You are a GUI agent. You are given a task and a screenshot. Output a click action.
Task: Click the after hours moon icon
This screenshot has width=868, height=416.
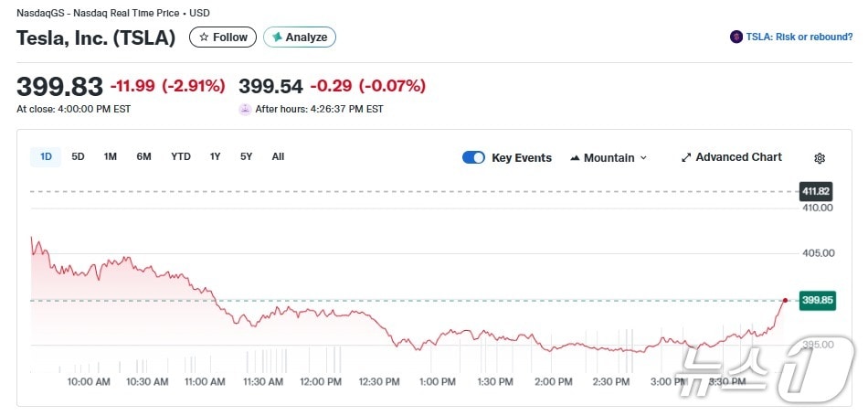(x=245, y=109)
